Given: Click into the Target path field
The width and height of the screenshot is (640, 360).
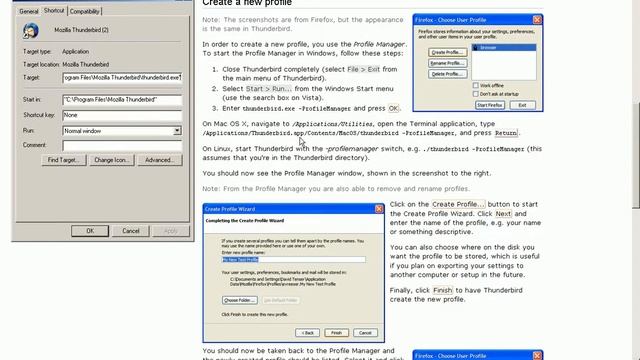Looking at the screenshot, I should pyautogui.click(x=122, y=78).
